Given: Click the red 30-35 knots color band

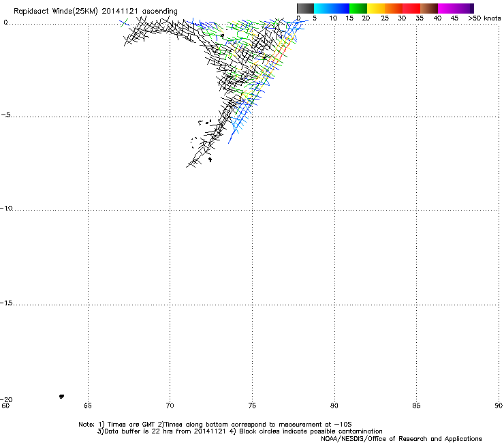Looking at the screenshot, I should click(x=411, y=8).
